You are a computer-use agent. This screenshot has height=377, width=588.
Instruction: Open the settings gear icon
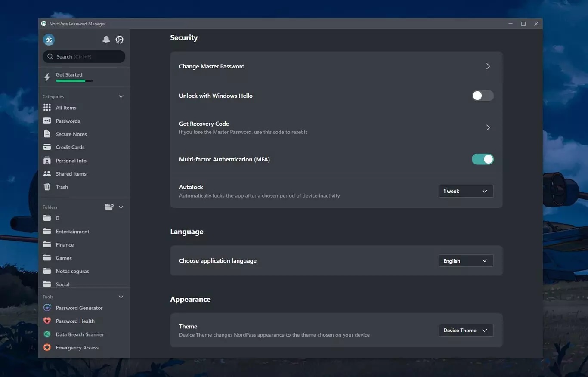[x=120, y=40]
